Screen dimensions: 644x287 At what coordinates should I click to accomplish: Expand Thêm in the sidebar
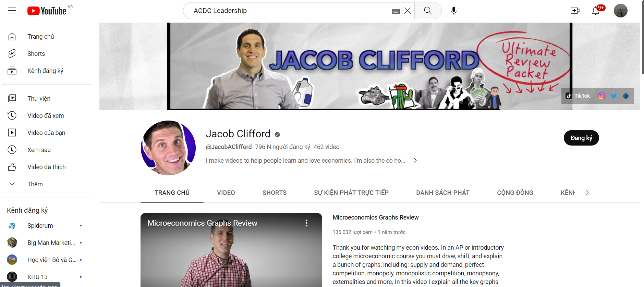[47, 184]
